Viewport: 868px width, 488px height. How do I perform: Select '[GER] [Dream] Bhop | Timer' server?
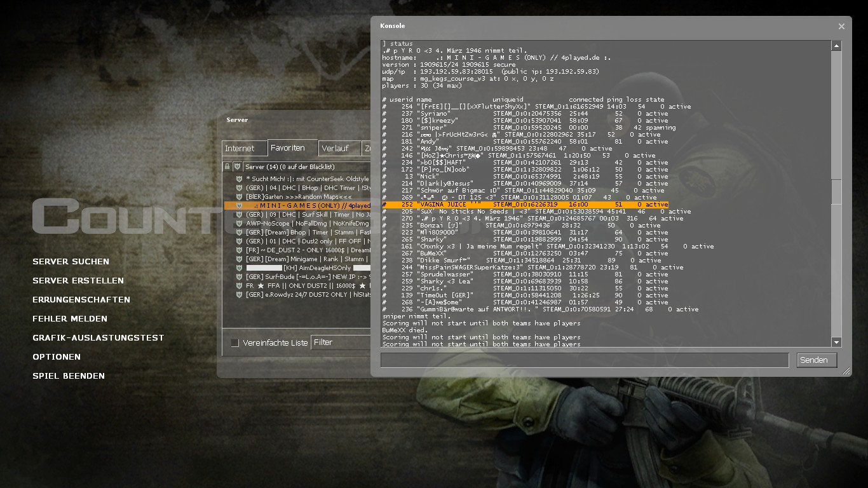(297, 233)
